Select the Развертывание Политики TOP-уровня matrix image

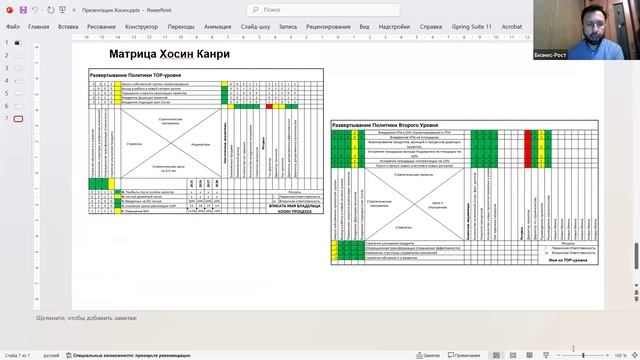(x=206, y=141)
